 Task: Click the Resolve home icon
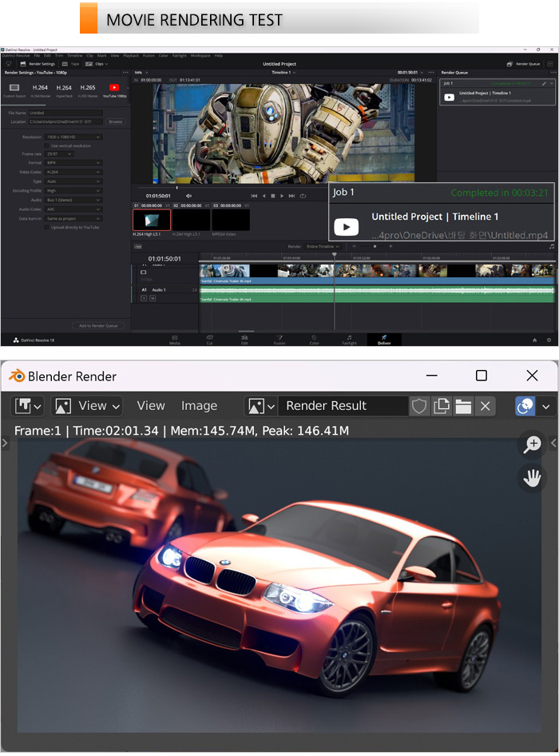534,340
